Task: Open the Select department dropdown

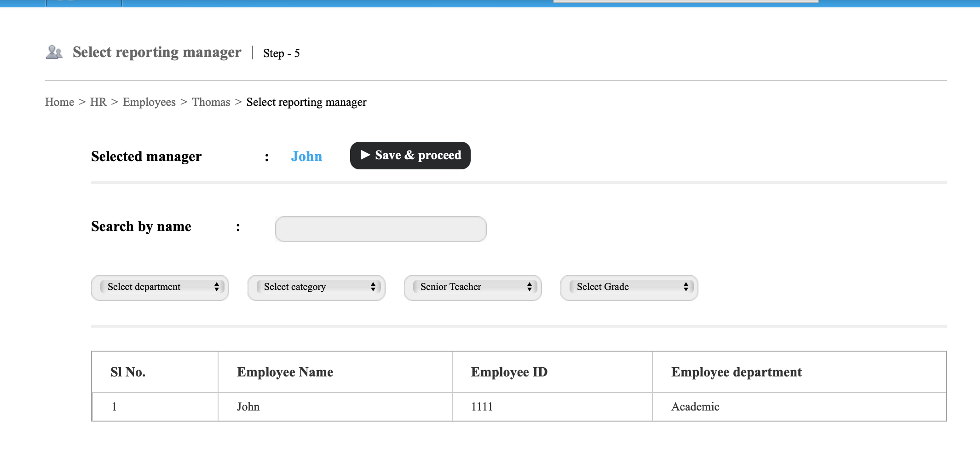Action: [x=160, y=288]
